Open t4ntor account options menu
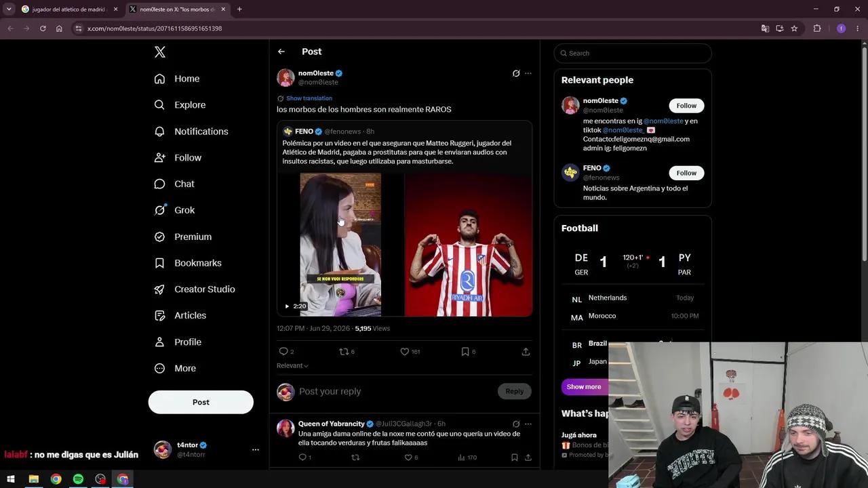Viewport: 868px width, 488px height. (x=255, y=449)
